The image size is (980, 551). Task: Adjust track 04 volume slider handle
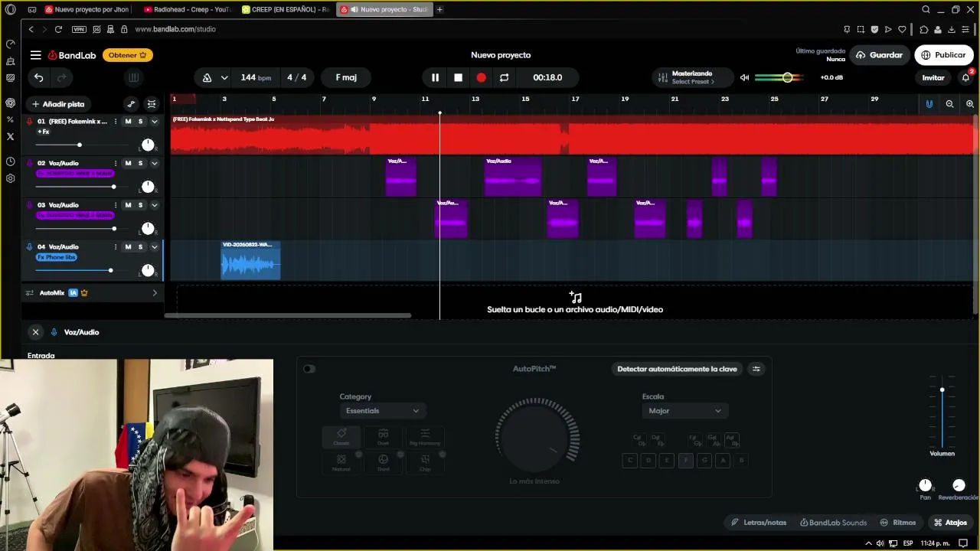[x=110, y=270]
